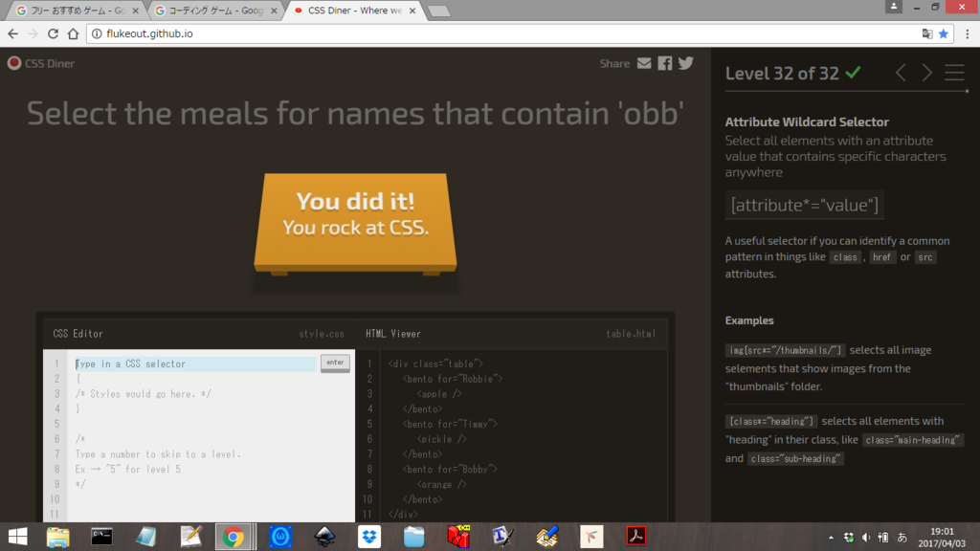This screenshot has height=551, width=980.
Task: Click the enter button in CSS Editor
Action: [x=335, y=363]
